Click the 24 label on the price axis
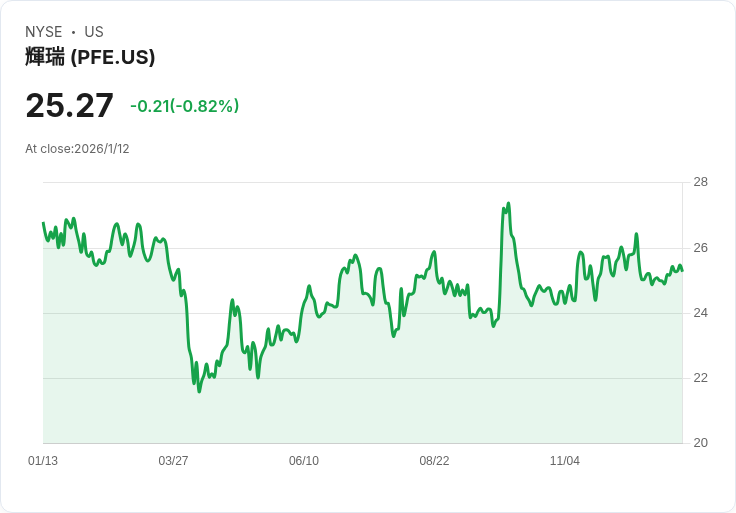This screenshot has width=736, height=513. click(700, 313)
